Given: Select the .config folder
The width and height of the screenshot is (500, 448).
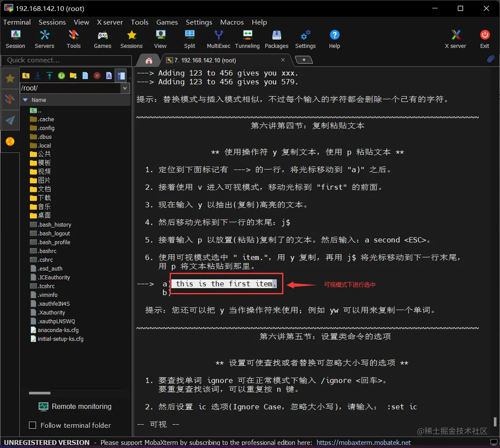Looking at the screenshot, I should click(42, 128).
